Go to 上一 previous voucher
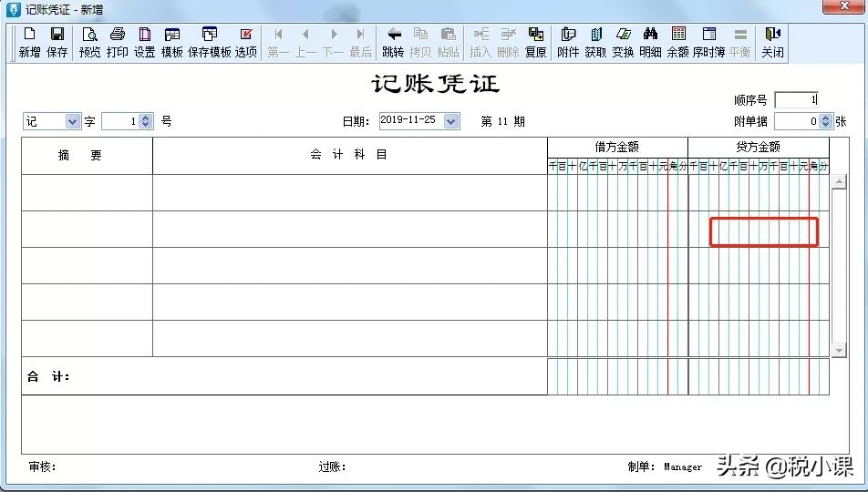Viewport: 868px width, 492px height. (x=305, y=42)
